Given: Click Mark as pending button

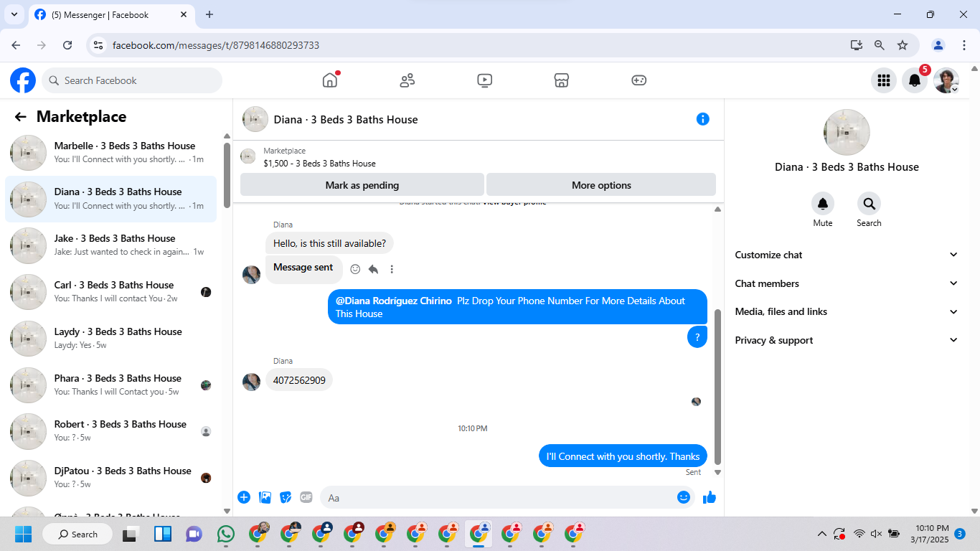Looking at the screenshot, I should tap(362, 185).
